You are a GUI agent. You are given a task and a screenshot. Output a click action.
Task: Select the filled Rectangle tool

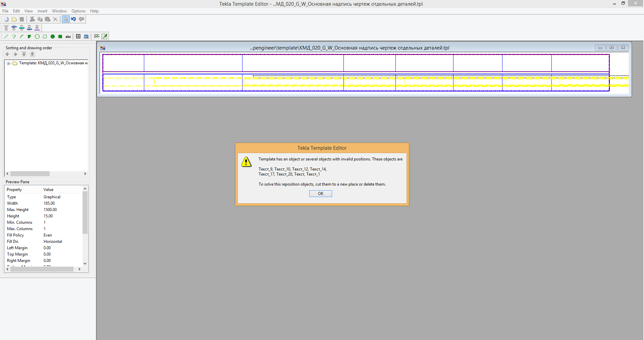pyautogui.click(x=60, y=37)
